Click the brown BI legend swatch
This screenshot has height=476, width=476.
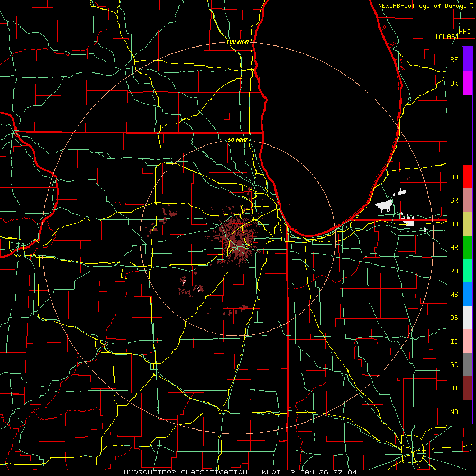(x=467, y=388)
